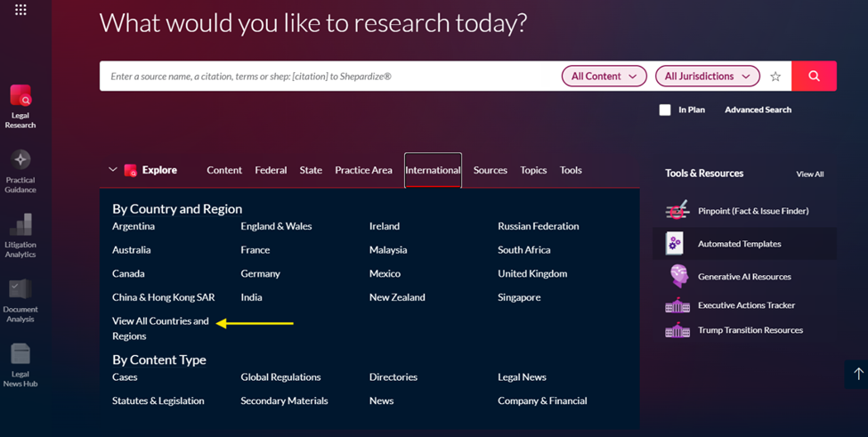Click the favorites star in search bar
Image resolution: width=868 pixels, height=437 pixels.
[775, 77]
